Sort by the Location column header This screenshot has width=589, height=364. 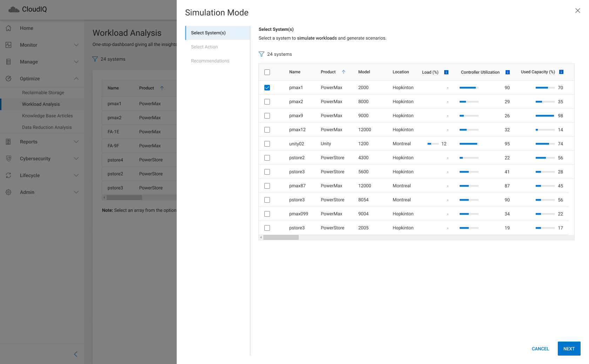point(401,72)
